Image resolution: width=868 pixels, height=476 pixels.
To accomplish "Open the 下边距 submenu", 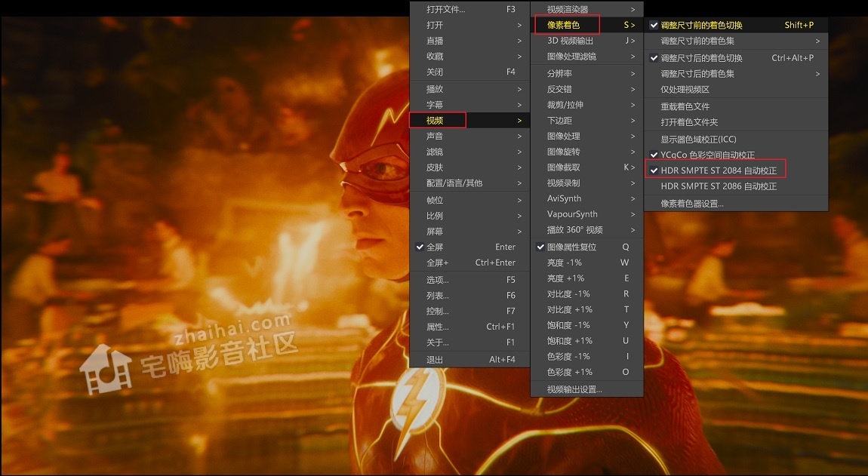I will point(586,120).
